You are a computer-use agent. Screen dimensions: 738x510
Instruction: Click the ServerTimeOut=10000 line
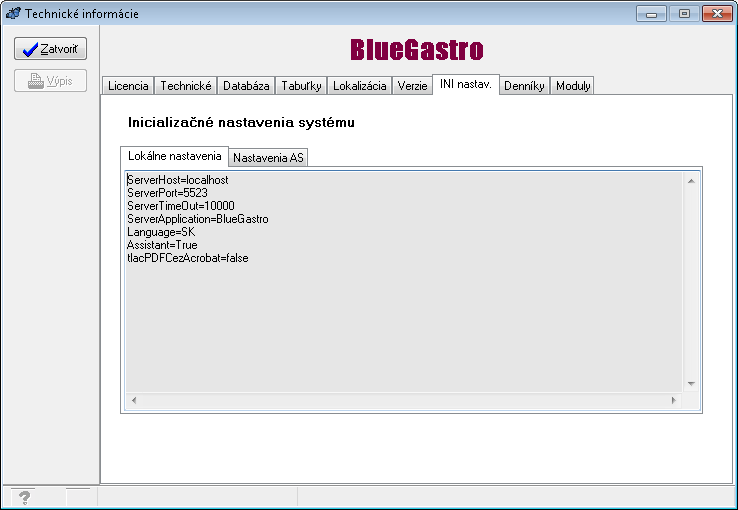tap(181, 206)
